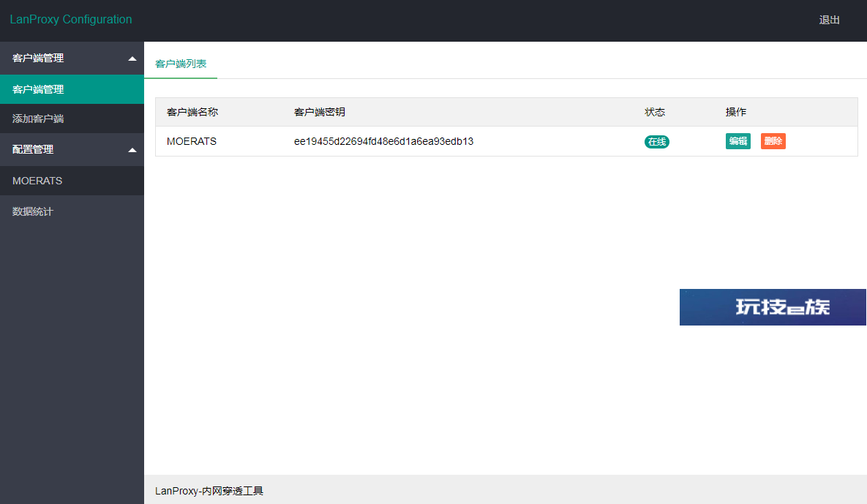Screen dimensions: 867x504
Task: Click the 玩技e族 banner image
Action: [x=773, y=306]
